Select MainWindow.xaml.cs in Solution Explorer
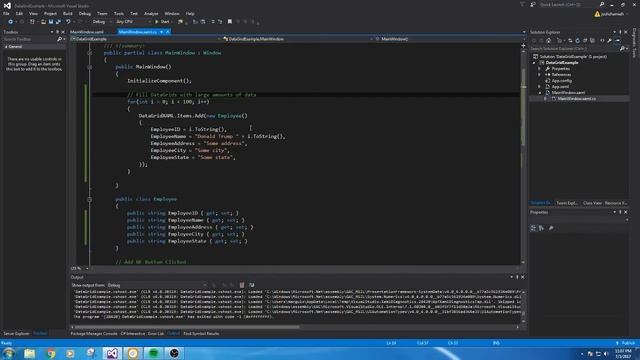Viewport: 640px width, 360px height. coord(576,99)
